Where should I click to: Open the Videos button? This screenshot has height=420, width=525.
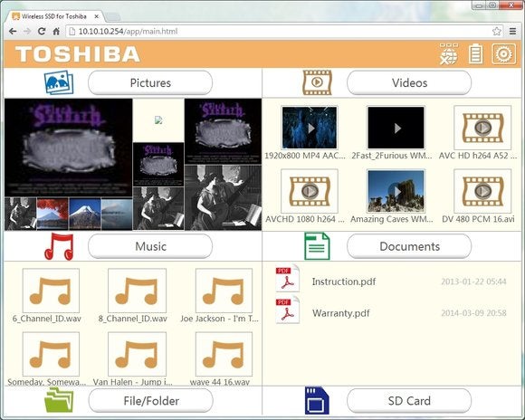[x=409, y=82]
